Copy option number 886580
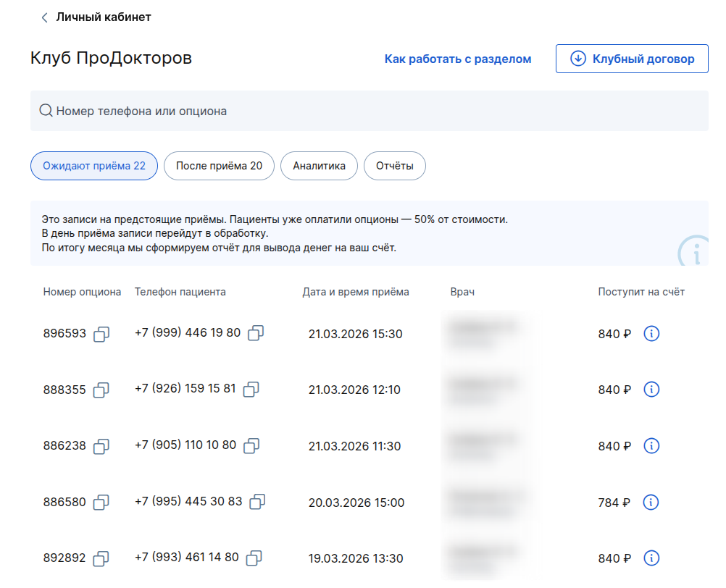 click(101, 502)
